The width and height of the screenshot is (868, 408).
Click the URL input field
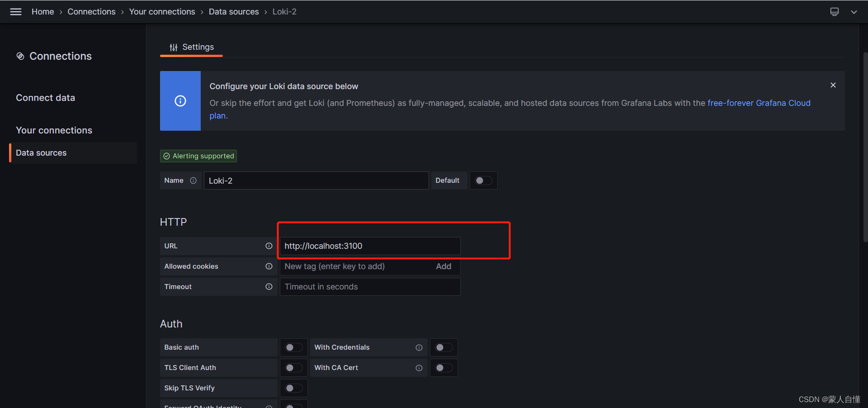coord(370,246)
